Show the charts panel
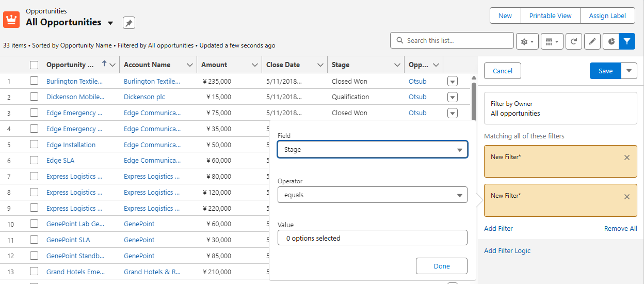 tap(611, 41)
